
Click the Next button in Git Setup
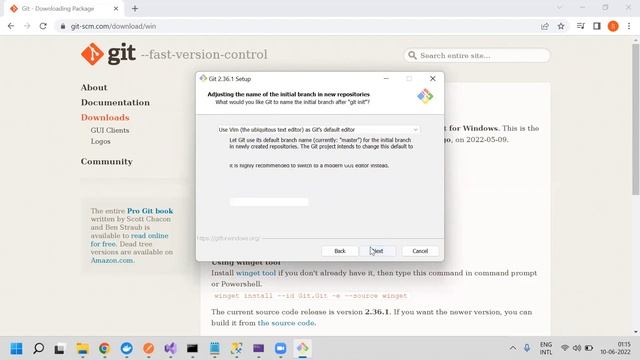click(378, 251)
